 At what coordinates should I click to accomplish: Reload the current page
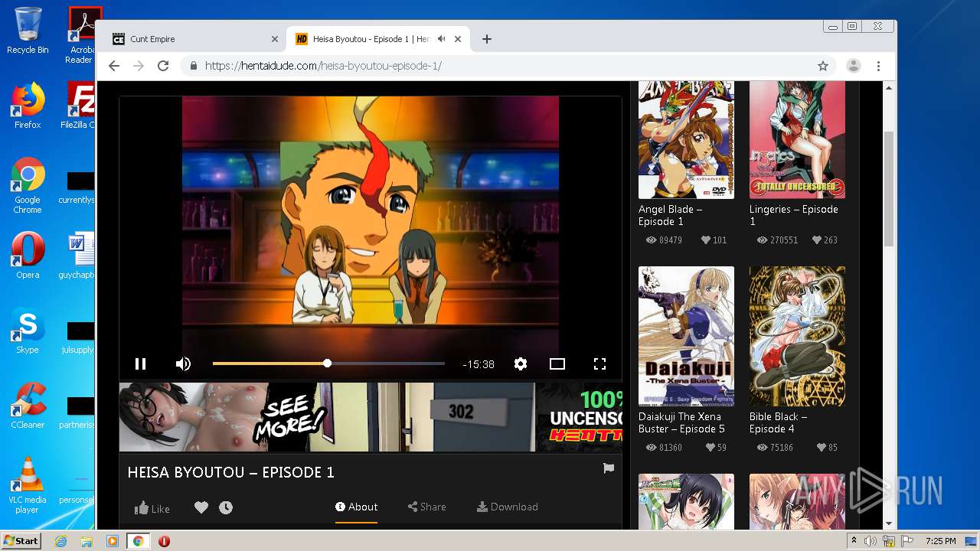[163, 66]
